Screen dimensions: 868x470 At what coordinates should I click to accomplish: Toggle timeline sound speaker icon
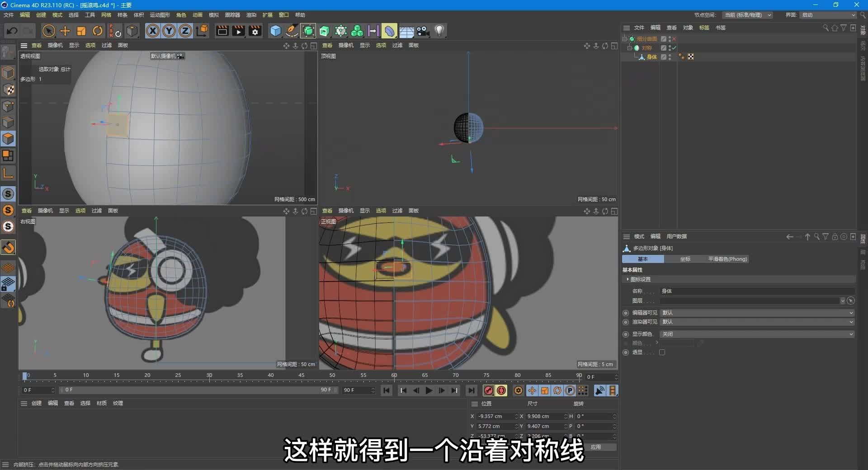point(600,390)
